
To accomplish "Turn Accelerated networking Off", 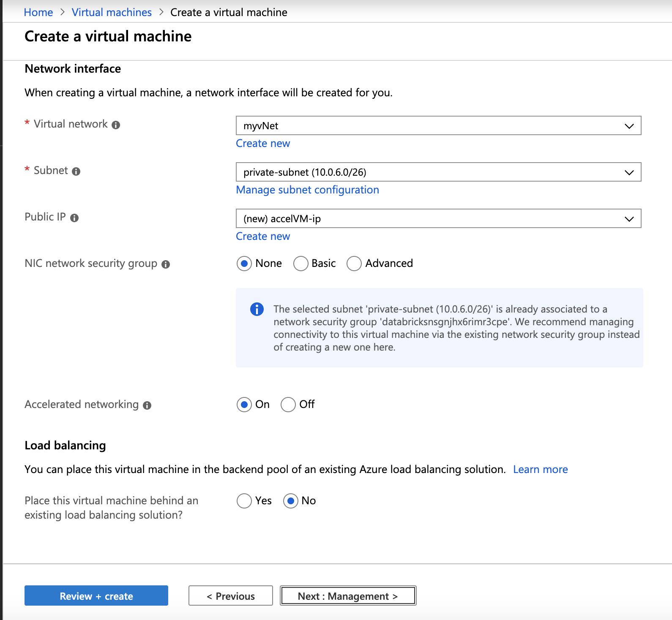I will click(x=288, y=405).
